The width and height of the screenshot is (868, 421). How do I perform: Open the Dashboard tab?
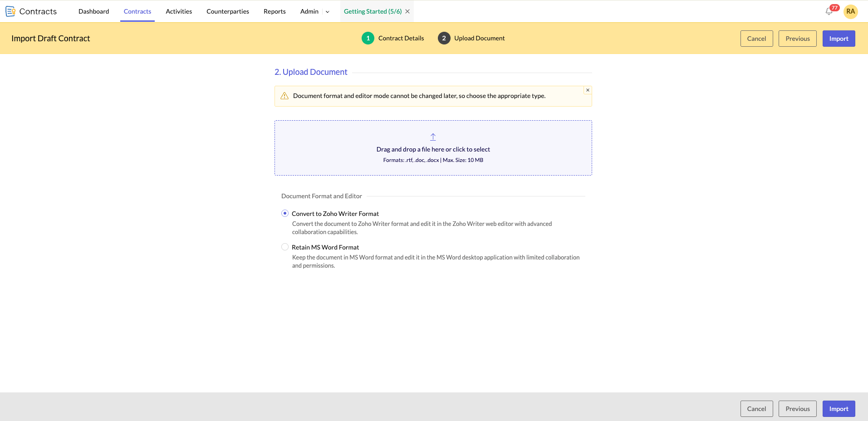[93, 11]
